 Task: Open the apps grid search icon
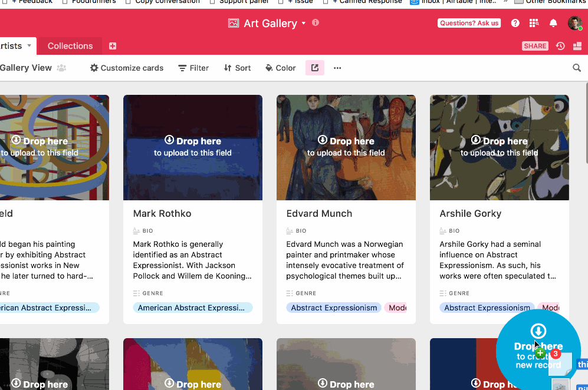[x=534, y=23]
